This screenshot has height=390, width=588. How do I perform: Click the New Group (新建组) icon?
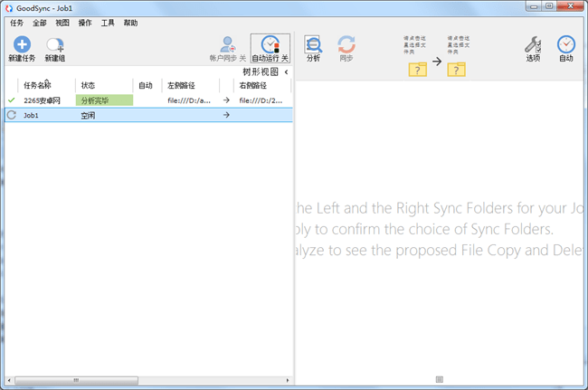tap(54, 45)
